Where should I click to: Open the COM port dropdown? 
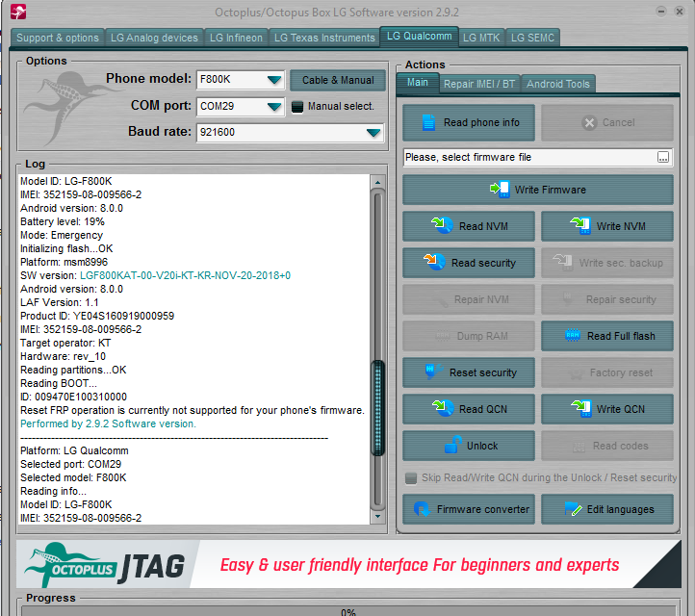pyautogui.click(x=274, y=107)
